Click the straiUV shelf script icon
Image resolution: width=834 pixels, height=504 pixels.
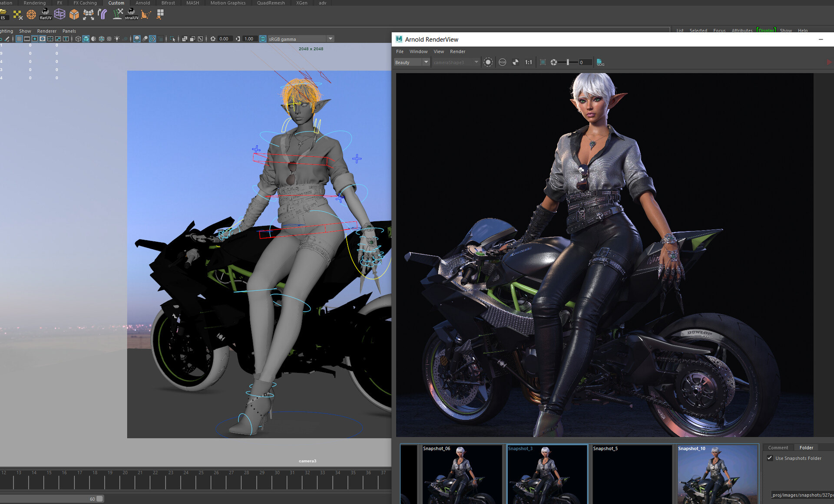pyautogui.click(x=131, y=14)
